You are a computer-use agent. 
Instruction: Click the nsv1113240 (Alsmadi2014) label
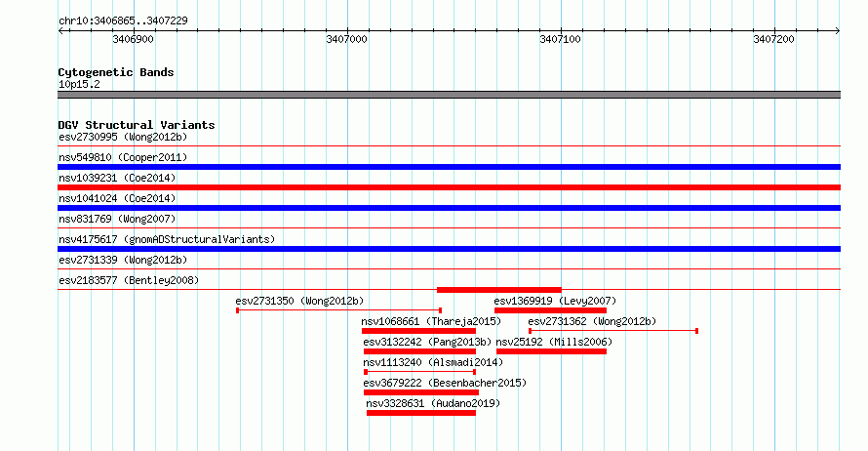click(x=433, y=362)
